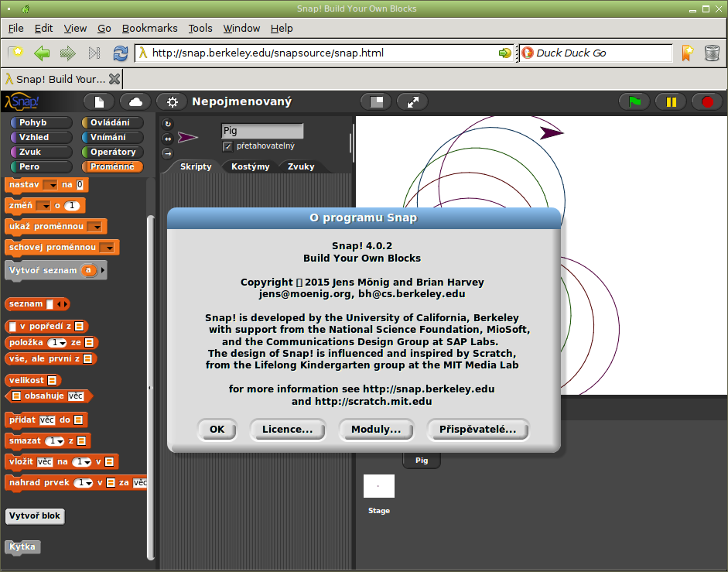The image size is (728, 572).
Task: Select the Pohyb block category
Action: (41, 122)
